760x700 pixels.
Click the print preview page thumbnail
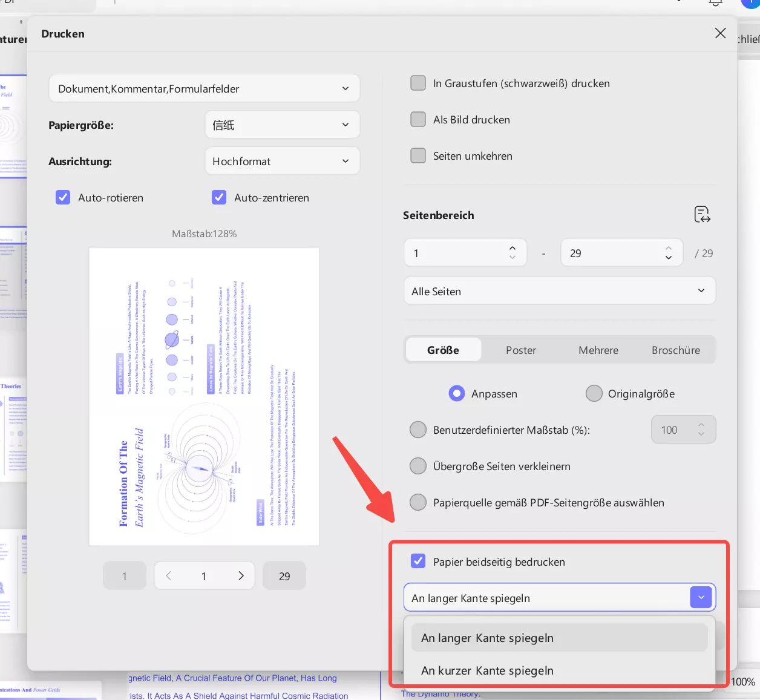tap(204, 396)
